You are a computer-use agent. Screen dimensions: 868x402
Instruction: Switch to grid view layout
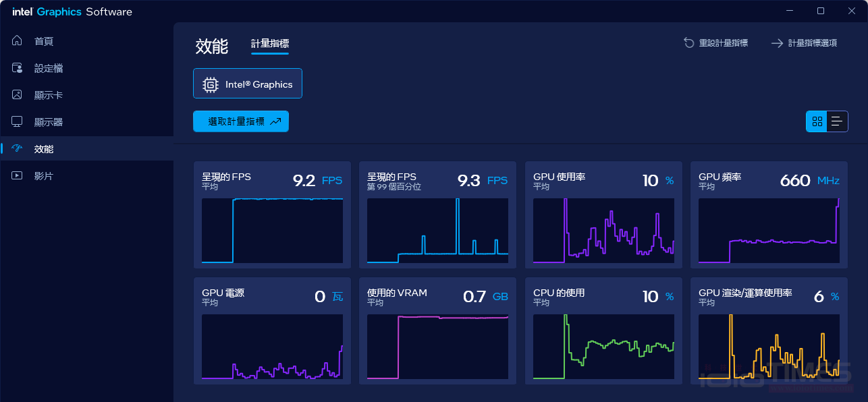pyautogui.click(x=817, y=121)
